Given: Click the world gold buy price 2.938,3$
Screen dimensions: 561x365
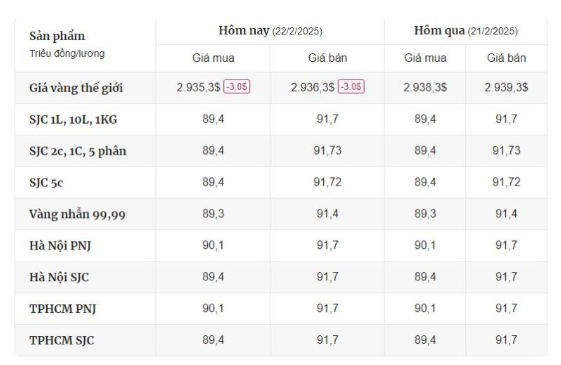Looking at the screenshot, I should coord(425,87).
